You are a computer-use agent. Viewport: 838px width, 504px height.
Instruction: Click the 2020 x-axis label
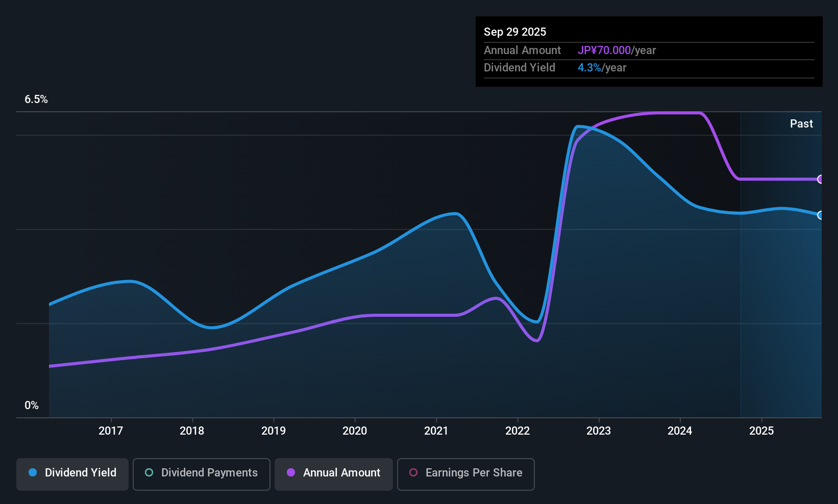[355, 431]
